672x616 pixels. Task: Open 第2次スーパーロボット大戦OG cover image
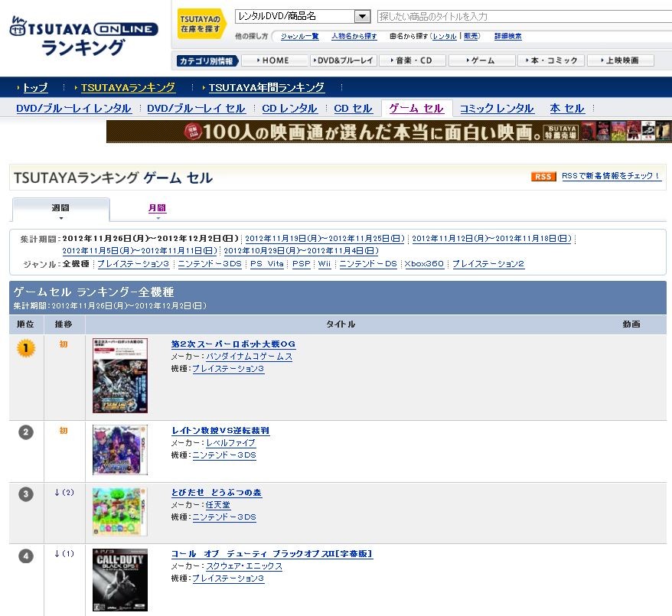click(x=120, y=376)
